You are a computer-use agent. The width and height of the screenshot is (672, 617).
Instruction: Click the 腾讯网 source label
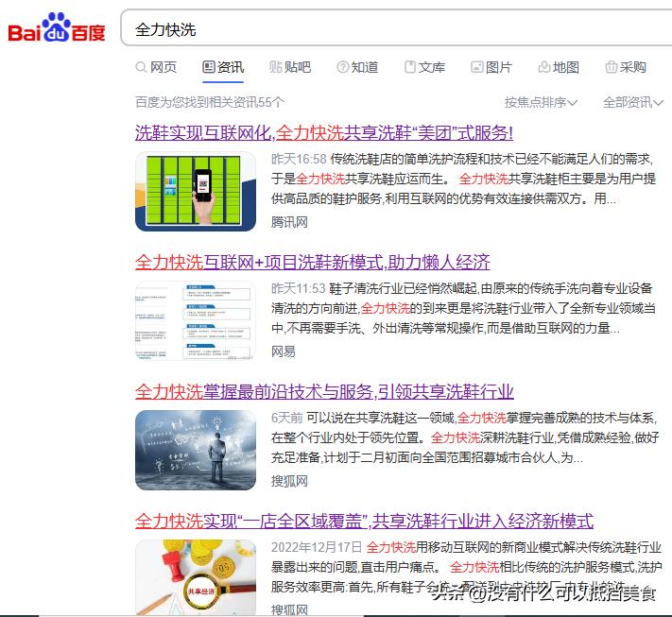[289, 222]
